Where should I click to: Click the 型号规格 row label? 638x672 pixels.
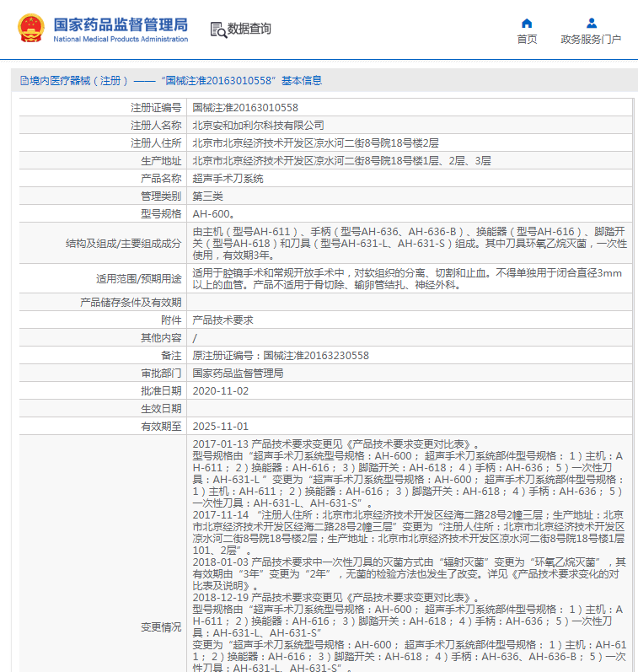coord(161,214)
